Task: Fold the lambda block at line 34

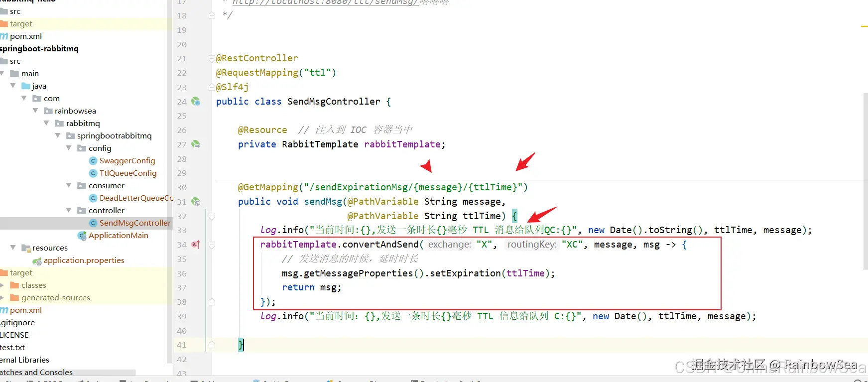Action: [x=212, y=245]
